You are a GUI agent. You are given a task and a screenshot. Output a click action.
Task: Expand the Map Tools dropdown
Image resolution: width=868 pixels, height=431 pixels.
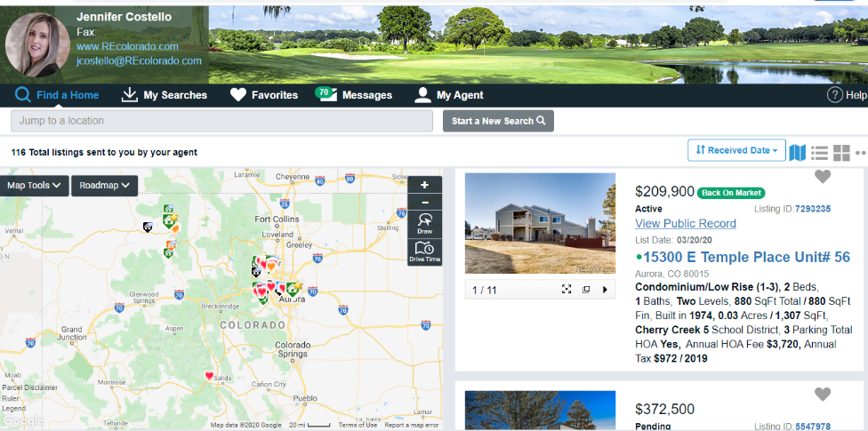(35, 186)
